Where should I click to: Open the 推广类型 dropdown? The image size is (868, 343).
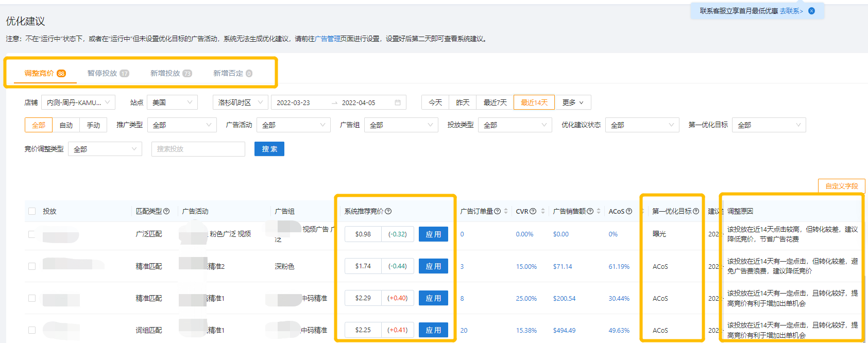click(x=182, y=125)
